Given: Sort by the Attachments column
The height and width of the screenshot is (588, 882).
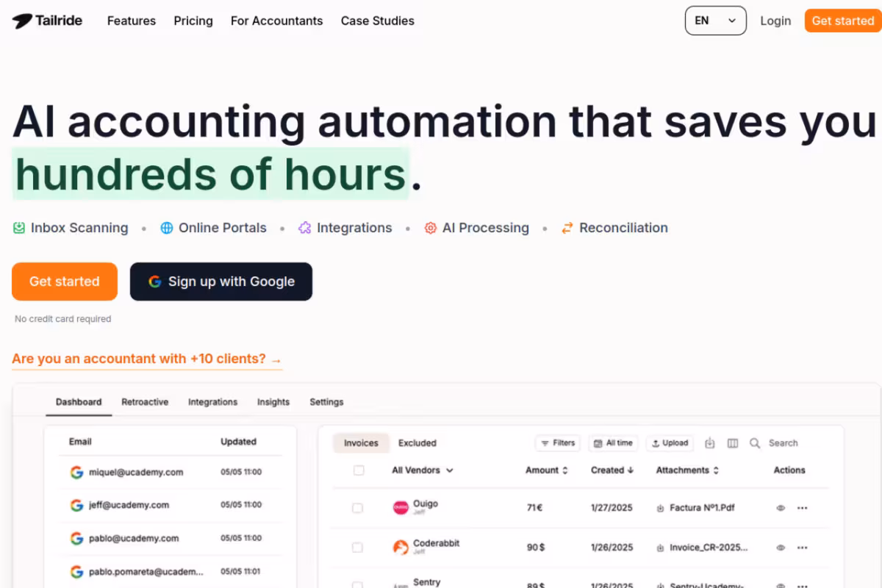Looking at the screenshot, I should [687, 470].
